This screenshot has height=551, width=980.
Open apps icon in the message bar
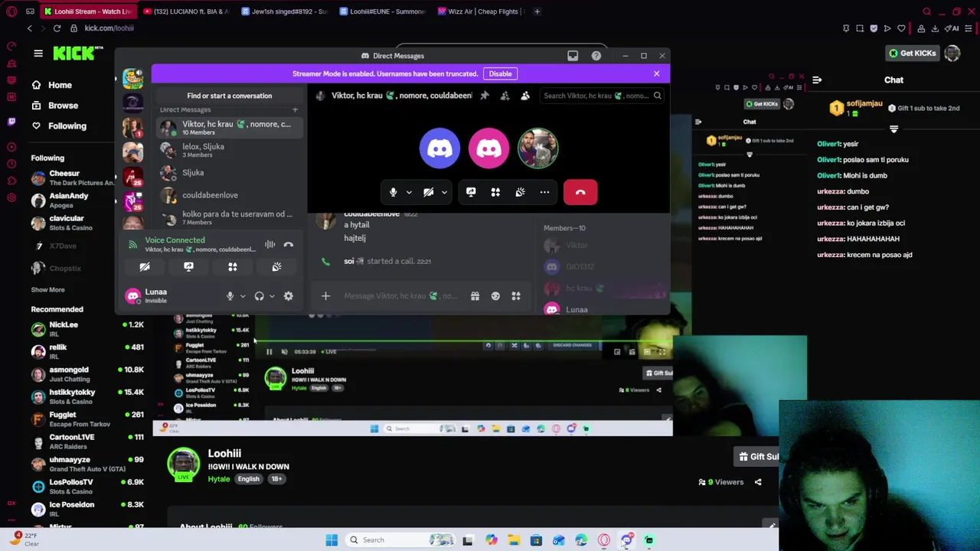click(x=516, y=296)
